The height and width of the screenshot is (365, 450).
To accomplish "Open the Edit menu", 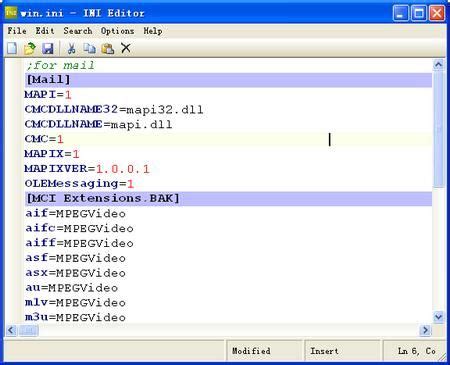I will coord(45,31).
